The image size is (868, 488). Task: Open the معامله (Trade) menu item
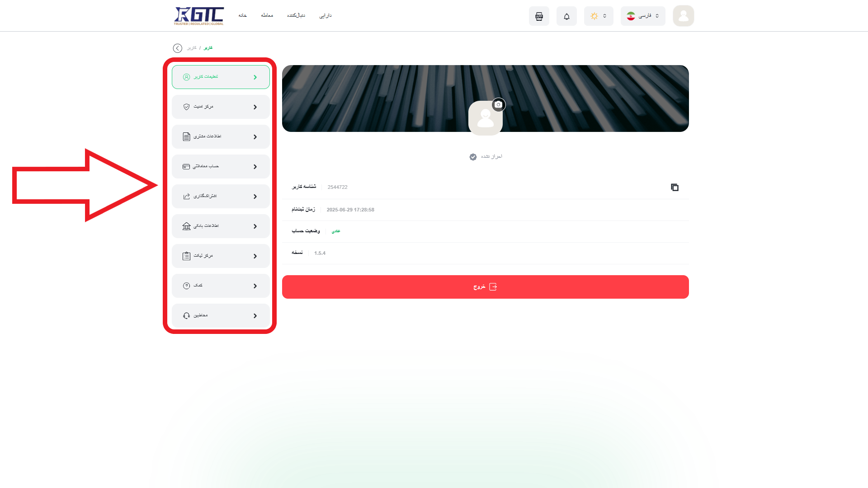(267, 15)
